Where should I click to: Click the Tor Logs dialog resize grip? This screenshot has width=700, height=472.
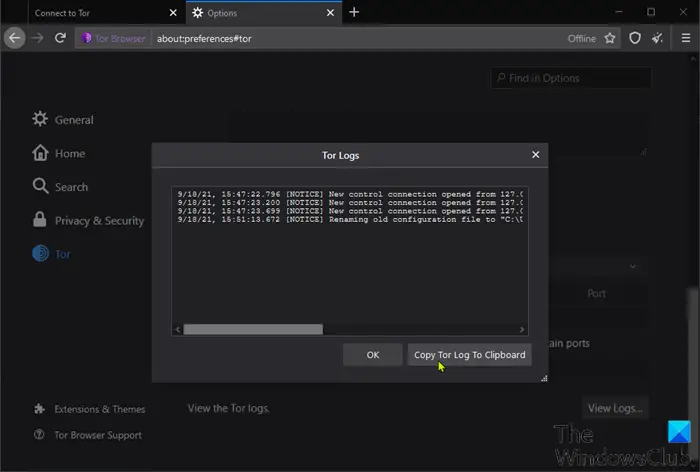coord(544,378)
